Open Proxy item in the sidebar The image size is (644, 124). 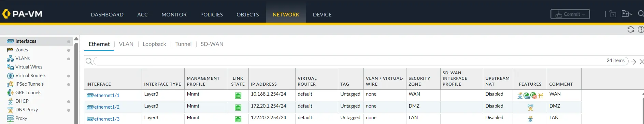click(21, 118)
